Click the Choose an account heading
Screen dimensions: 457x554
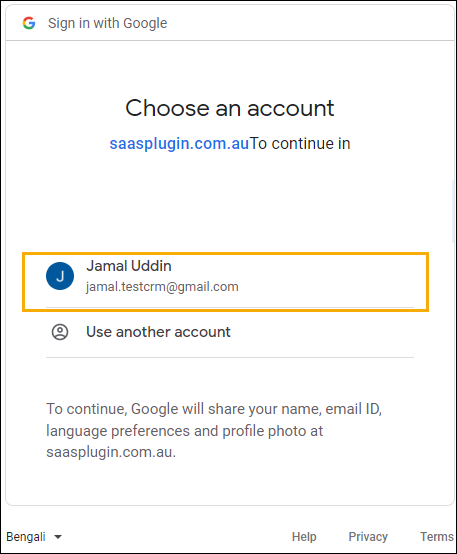230,108
